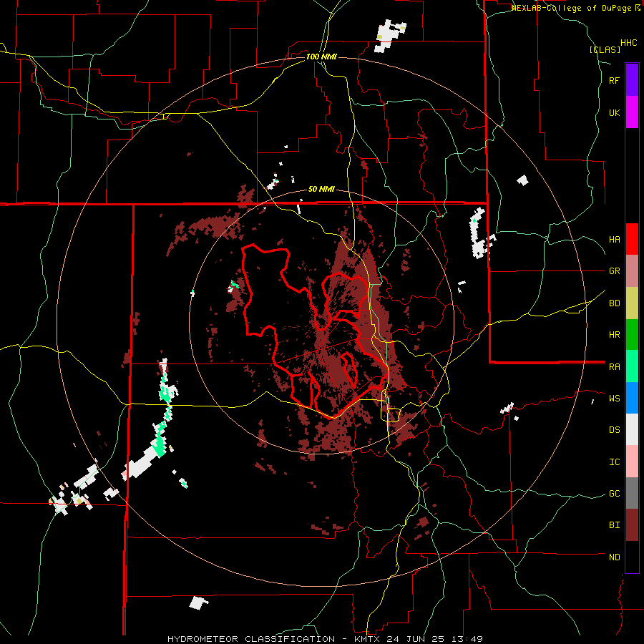
Task: Click the DS white legend swatch
Action: [x=632, y=429]
